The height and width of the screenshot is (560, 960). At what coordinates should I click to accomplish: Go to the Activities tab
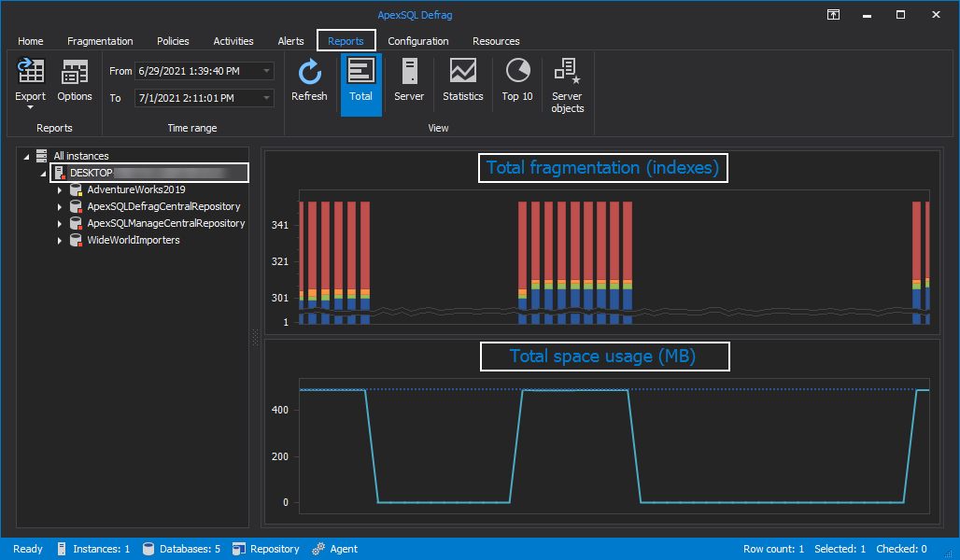(233, 41)
